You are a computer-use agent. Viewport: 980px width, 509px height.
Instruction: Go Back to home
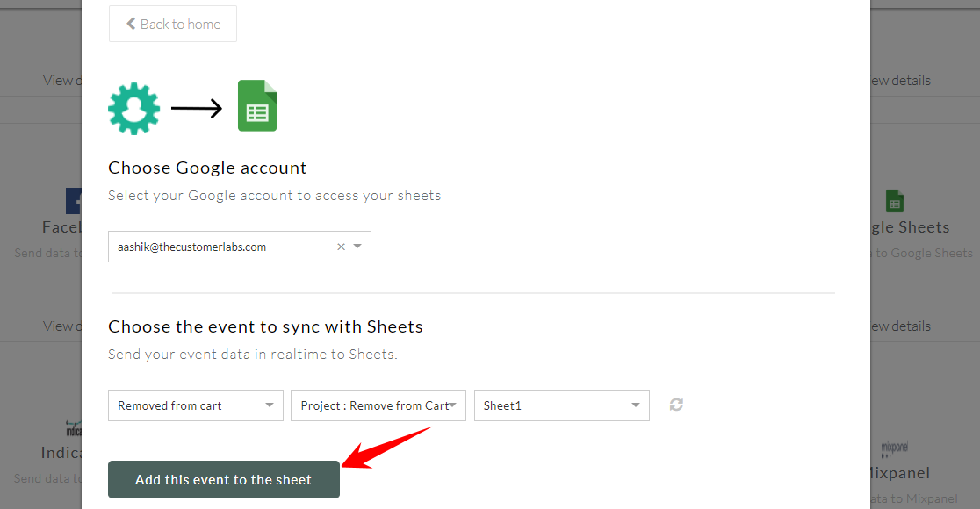coord(173,24)
